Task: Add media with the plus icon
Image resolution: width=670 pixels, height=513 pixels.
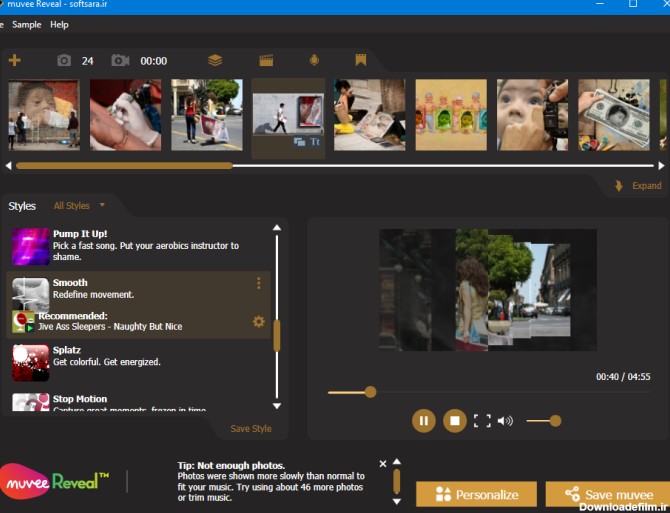Action: 15,60
